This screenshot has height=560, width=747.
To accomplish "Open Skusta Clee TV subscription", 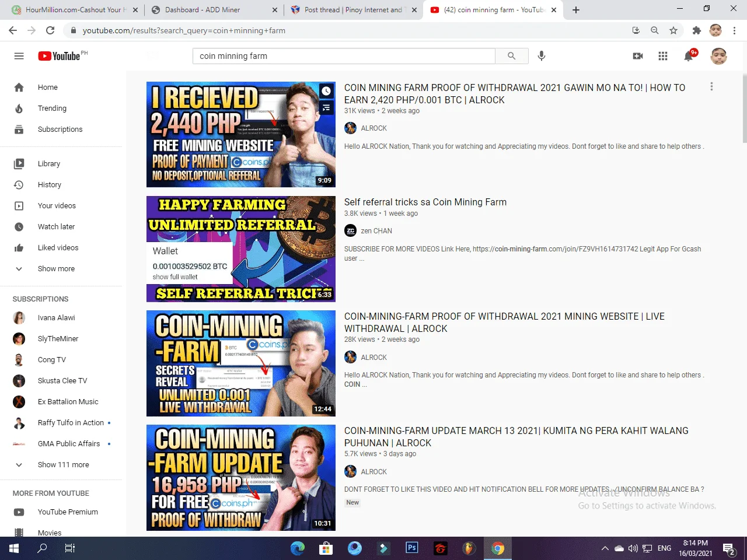I will [x=61, y=381].
